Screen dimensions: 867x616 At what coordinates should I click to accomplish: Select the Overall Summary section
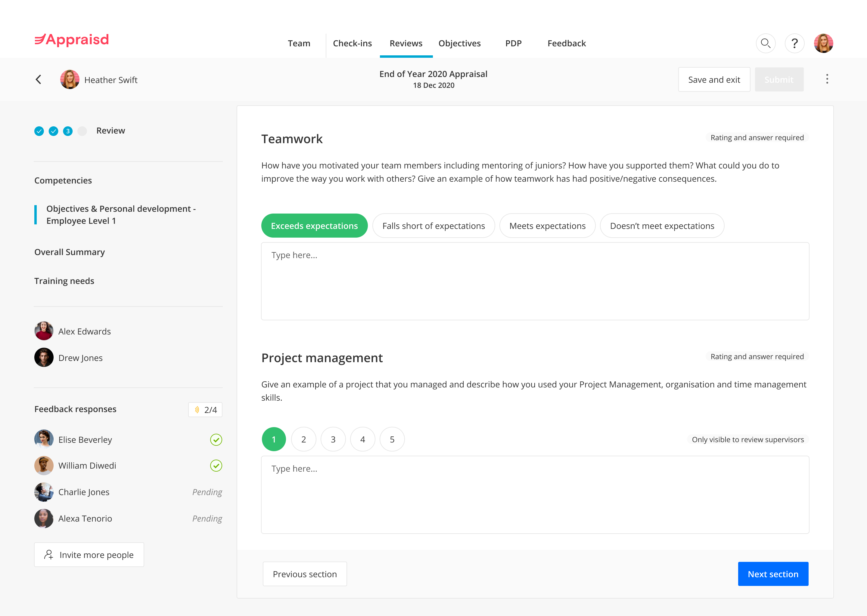(70, 252)
